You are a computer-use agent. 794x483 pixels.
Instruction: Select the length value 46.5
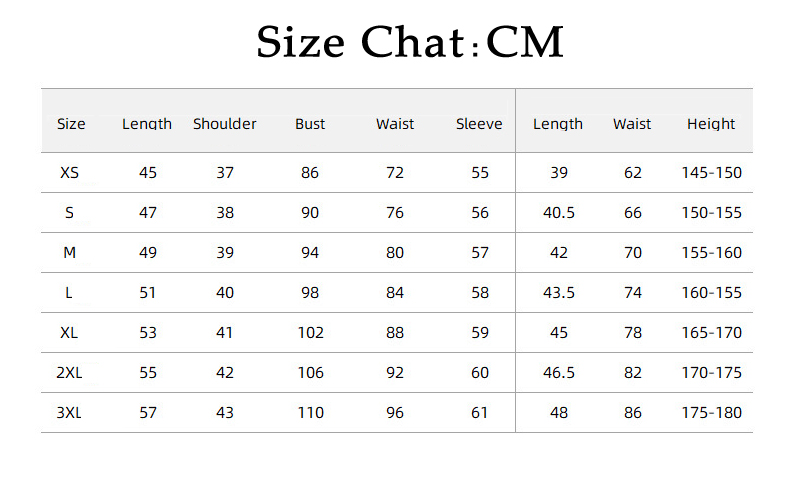558,373
